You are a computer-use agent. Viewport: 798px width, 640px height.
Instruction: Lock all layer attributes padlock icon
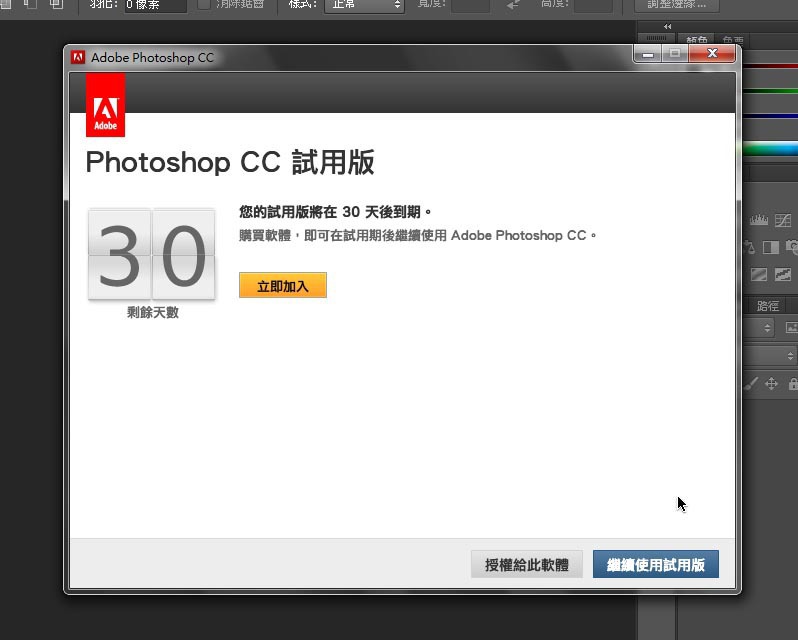[793, 383]
